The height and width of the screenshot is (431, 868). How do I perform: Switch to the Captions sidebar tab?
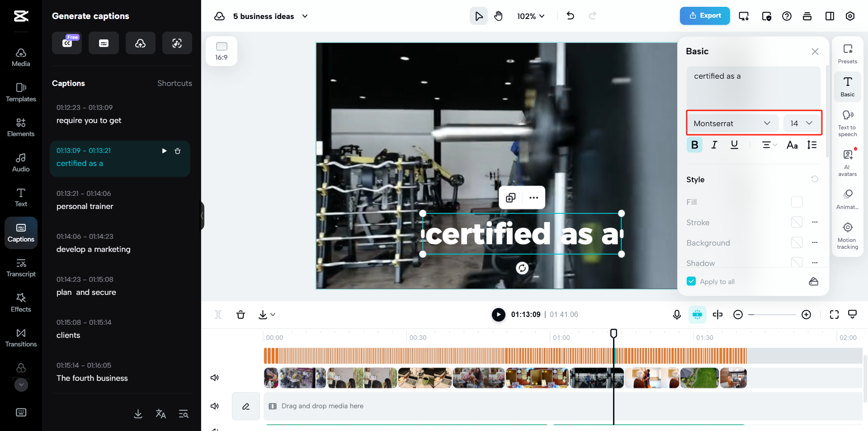pyautogui.click(x=21, y=233)
